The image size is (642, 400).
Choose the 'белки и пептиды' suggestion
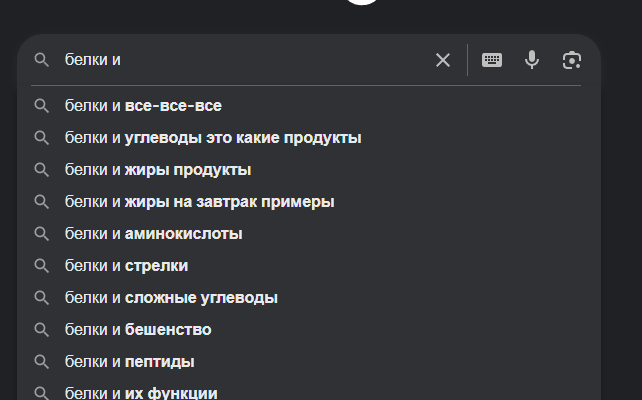click(129, 361)
